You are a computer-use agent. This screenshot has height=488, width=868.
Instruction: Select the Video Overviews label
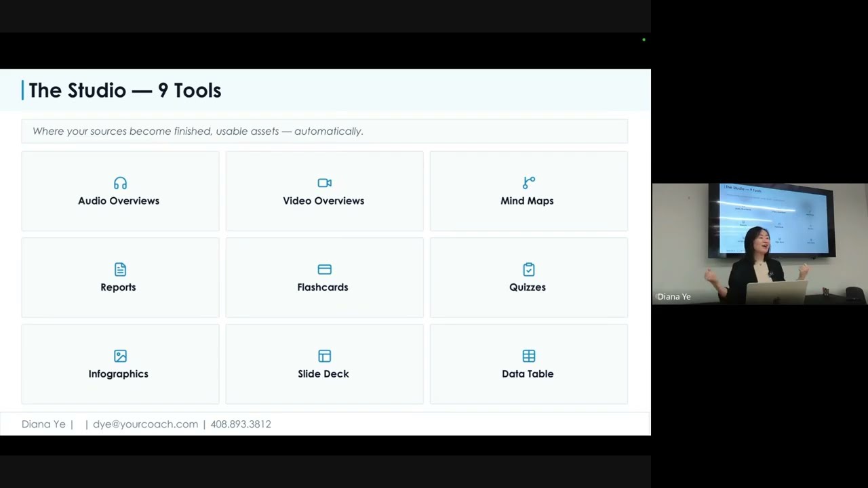323,201
